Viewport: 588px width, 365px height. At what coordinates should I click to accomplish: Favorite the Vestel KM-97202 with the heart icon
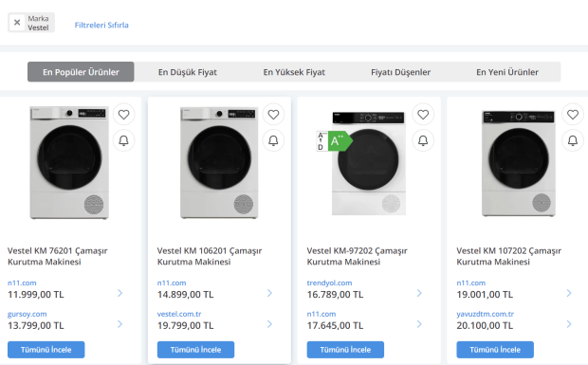click(x=423, y=115)
